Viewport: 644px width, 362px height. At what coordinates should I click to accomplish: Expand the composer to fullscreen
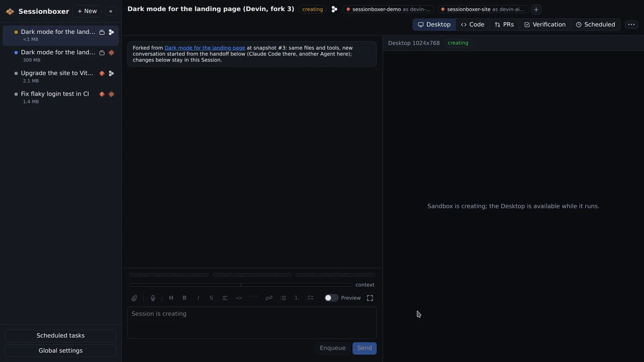point(370,298)
